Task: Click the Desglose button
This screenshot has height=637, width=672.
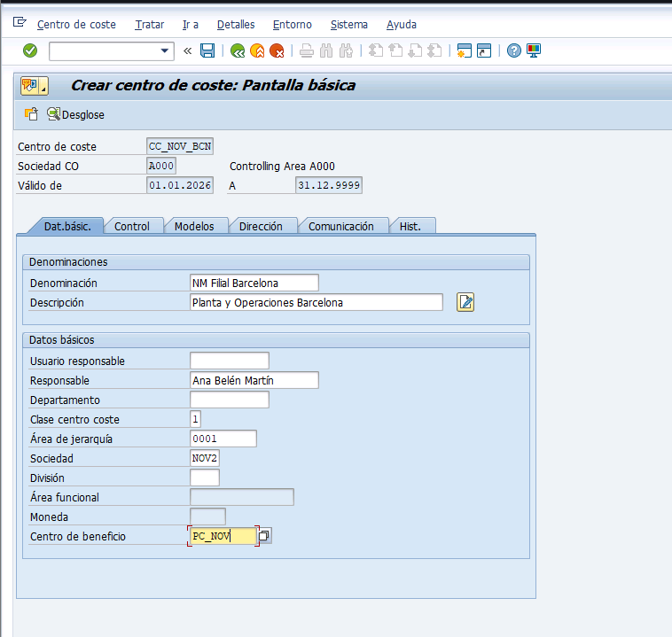Action: click(x=76, y=114)
